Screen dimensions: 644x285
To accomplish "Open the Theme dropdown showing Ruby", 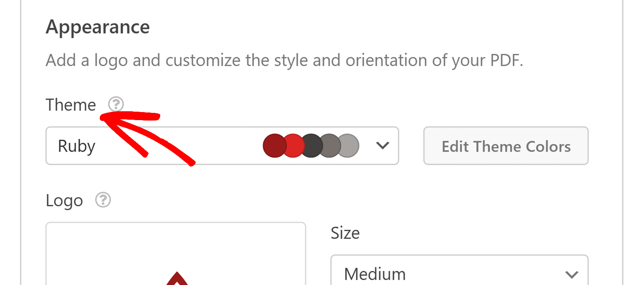I will coord(181,146).
